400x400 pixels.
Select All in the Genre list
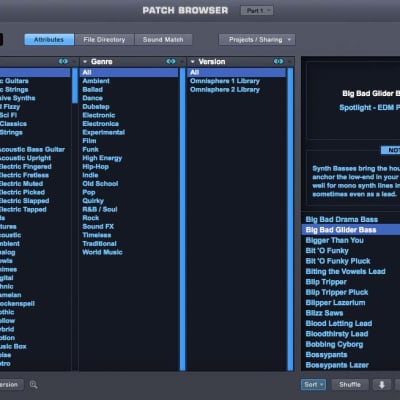[x=129, y=73]
